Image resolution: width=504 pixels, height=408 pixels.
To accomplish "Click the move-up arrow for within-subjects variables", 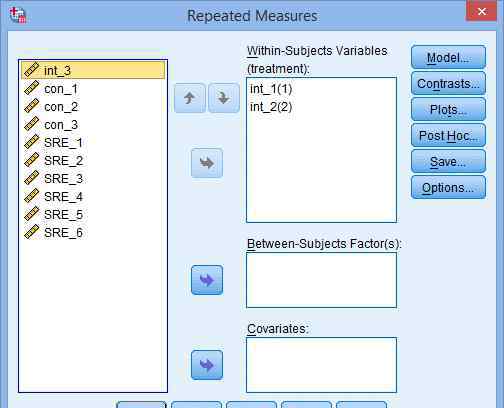I will [x=190, y=98].
